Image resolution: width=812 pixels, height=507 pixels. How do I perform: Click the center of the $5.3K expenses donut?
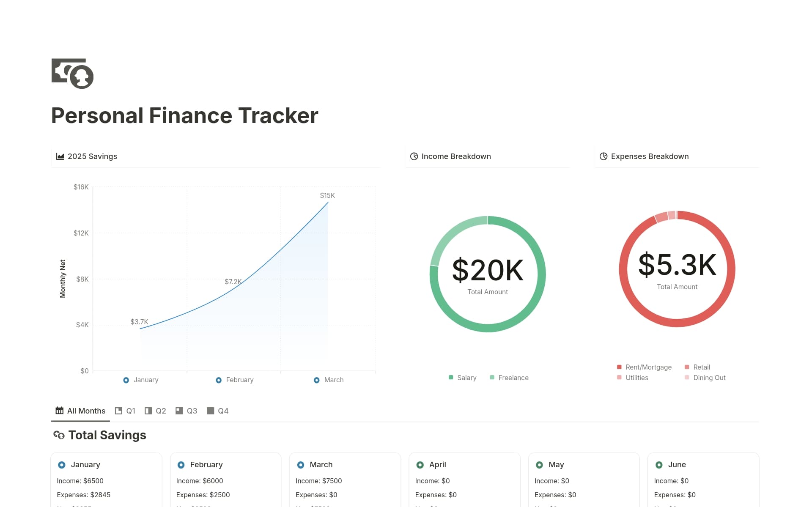coord(677,269)
